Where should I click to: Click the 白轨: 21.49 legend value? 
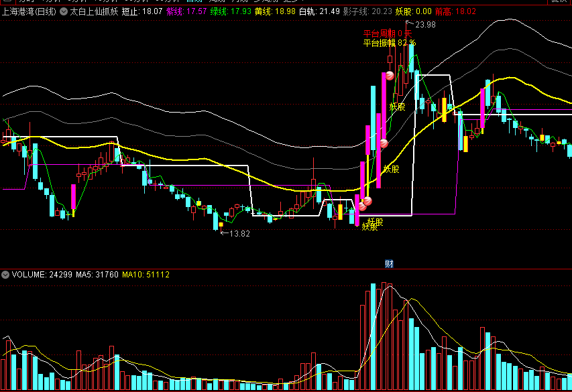pos(320,11)
